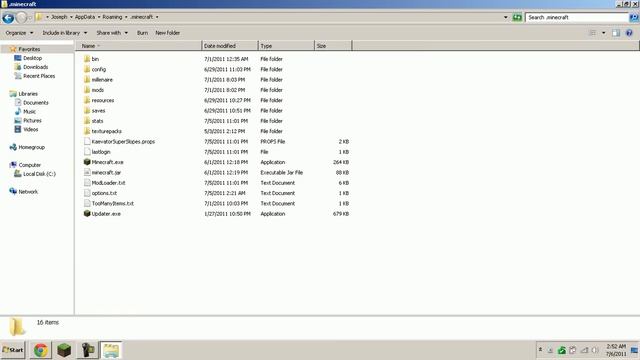Select the millenaire folder icon
Screen dimensions: 640x360
[x=87, y=80]
